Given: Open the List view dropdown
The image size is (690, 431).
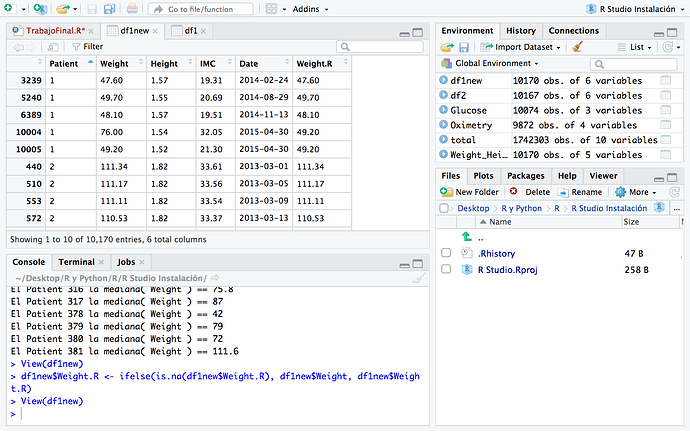Looking at the screenshot, I should pos(634,47).
